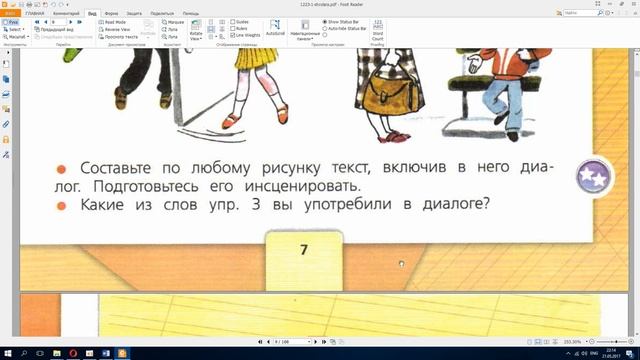Select facing pages layout in status bar
This screenshot has height=360, width=640.
[x=547, y=342]
